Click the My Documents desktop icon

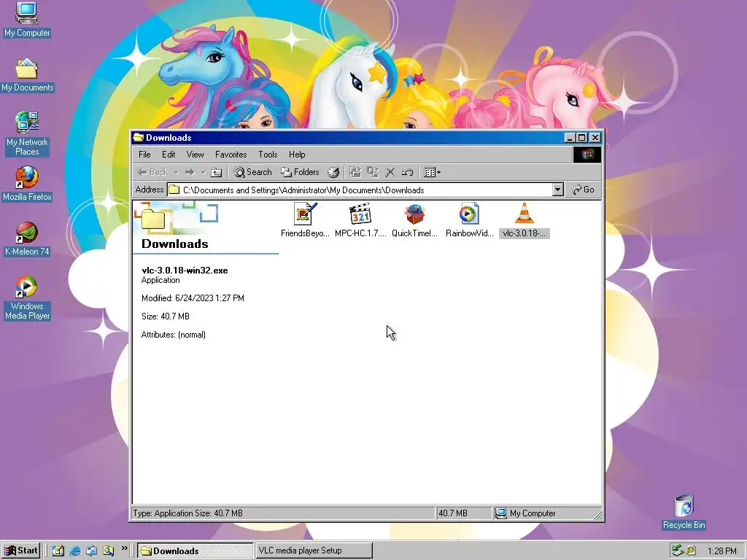pos(27,75)
